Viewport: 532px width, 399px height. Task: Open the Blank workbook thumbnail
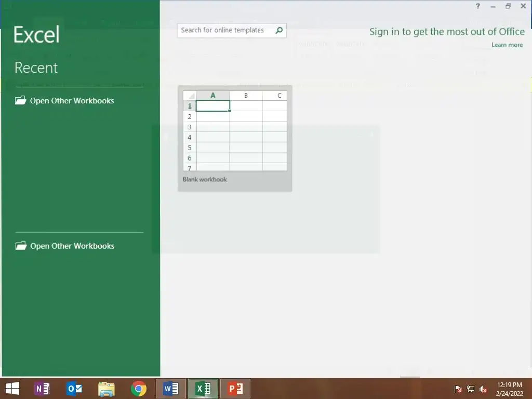(235, 138)
